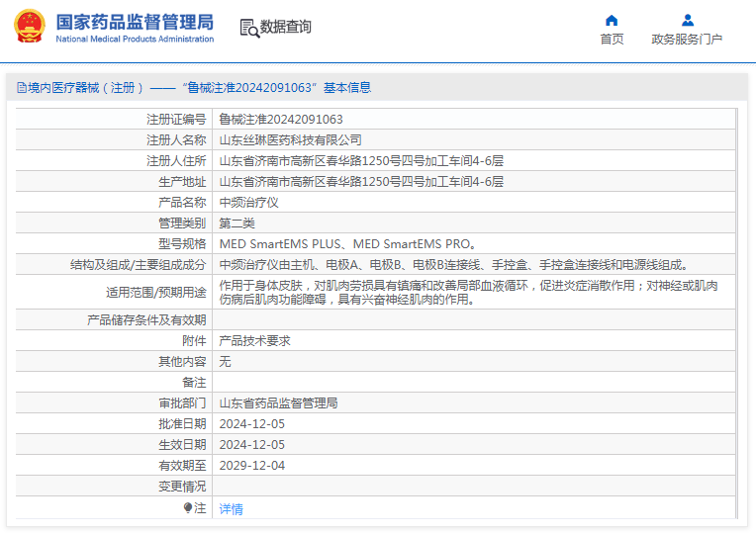The height and width of the screenshot is (535, 756).
Task: Click the 首页 home icon
Action: [x=612, y=20]
